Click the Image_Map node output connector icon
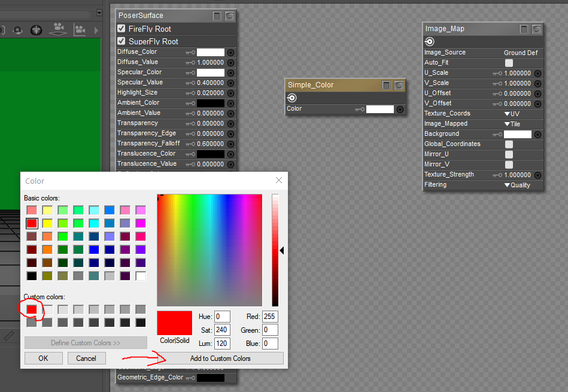568x392 pixels. tap(429, 41)
